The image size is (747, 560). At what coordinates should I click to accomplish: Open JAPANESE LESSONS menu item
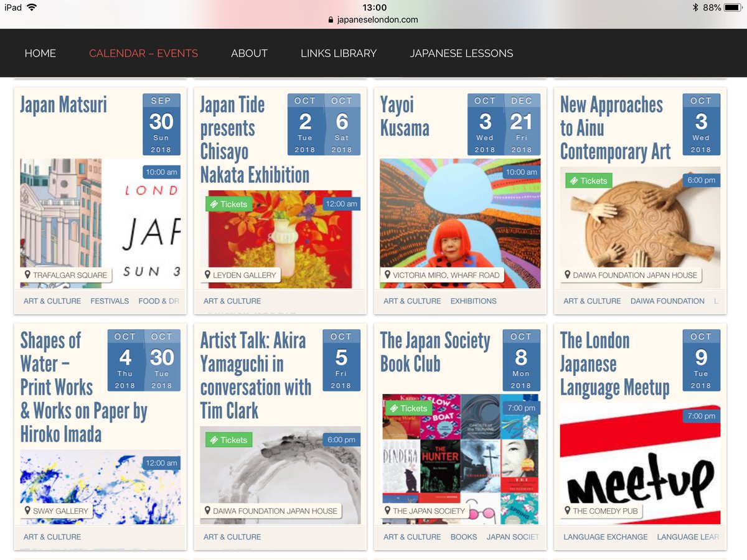(462, 53)
